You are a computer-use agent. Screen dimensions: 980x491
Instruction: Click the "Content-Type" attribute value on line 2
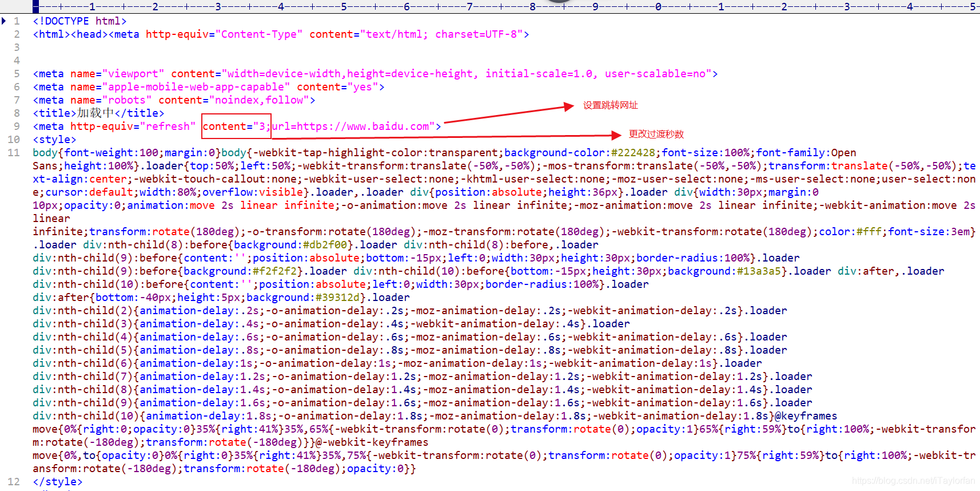point(259,34)
